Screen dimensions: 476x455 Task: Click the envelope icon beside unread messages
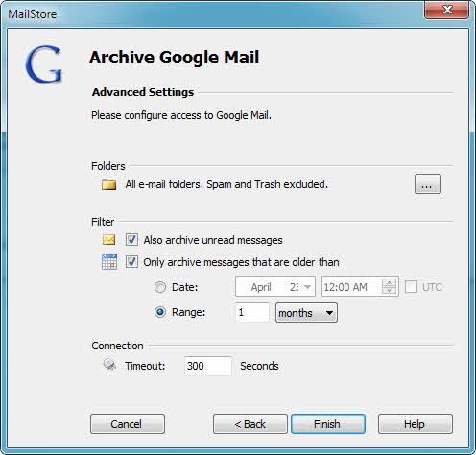pyautogui.click(x=108, y=240)
